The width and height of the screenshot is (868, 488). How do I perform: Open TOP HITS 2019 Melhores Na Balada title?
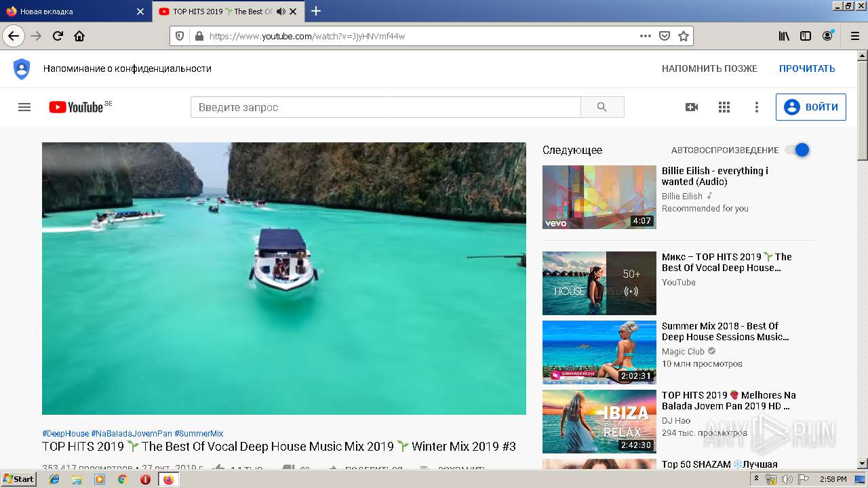729,401
